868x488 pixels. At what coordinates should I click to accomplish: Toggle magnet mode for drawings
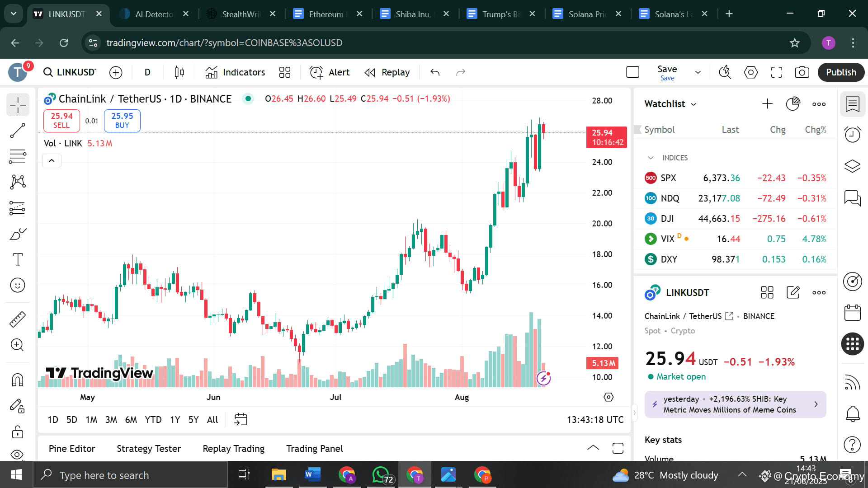[x=18, y=380]
